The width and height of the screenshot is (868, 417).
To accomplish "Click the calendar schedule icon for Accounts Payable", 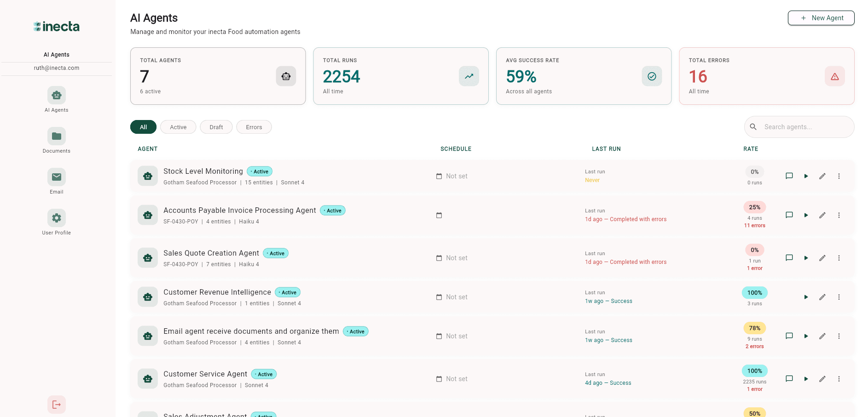I will (x=439, y=215).
